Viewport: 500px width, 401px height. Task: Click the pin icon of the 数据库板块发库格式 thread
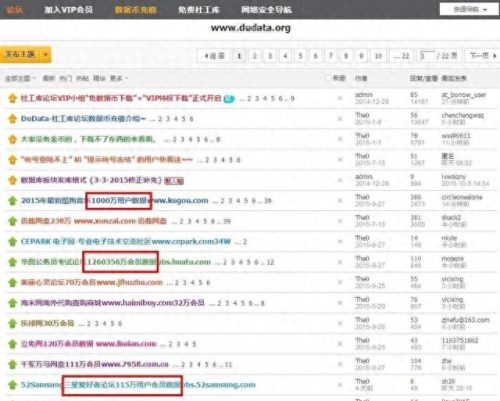click(x=12, y=180)
